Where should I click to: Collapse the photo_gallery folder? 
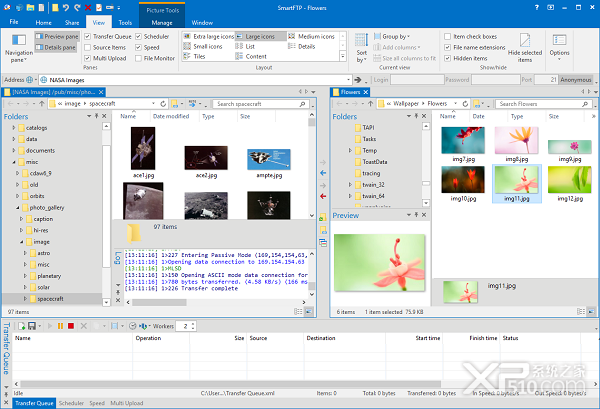tap(18, 207)
